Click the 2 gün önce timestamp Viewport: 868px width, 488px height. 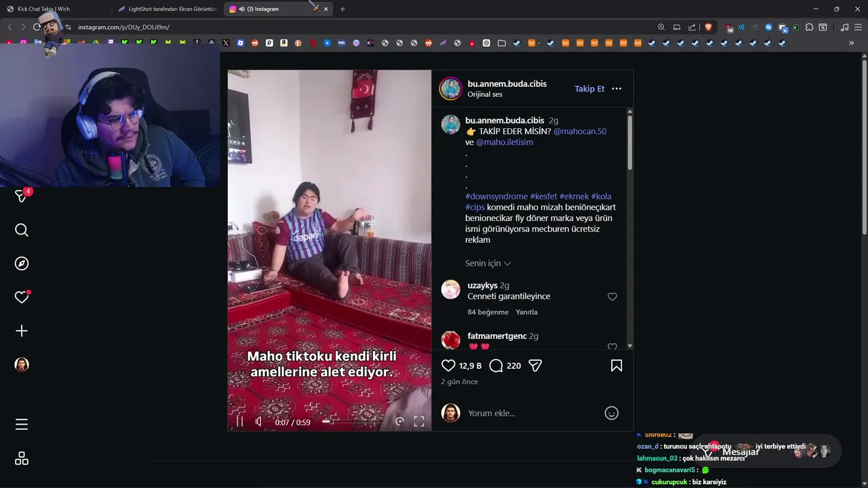click(x=460, y=382)
